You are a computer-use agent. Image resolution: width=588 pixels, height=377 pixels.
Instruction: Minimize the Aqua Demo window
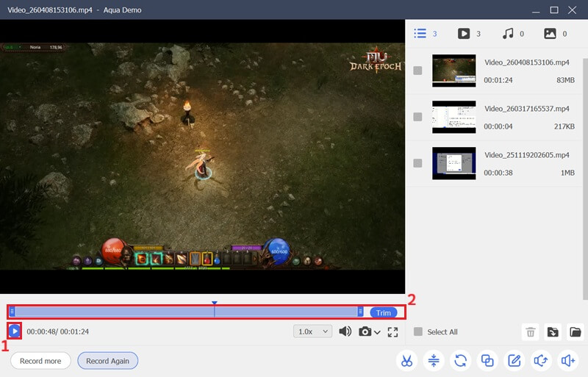536,10
